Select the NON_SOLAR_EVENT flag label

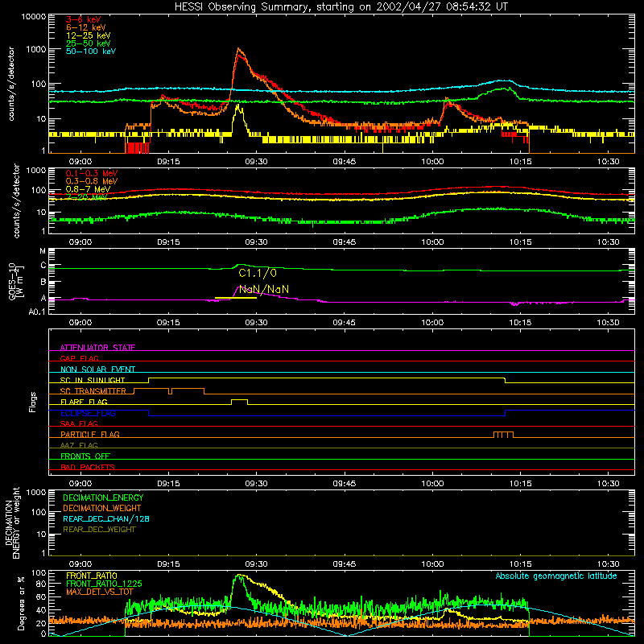[97, 369]
